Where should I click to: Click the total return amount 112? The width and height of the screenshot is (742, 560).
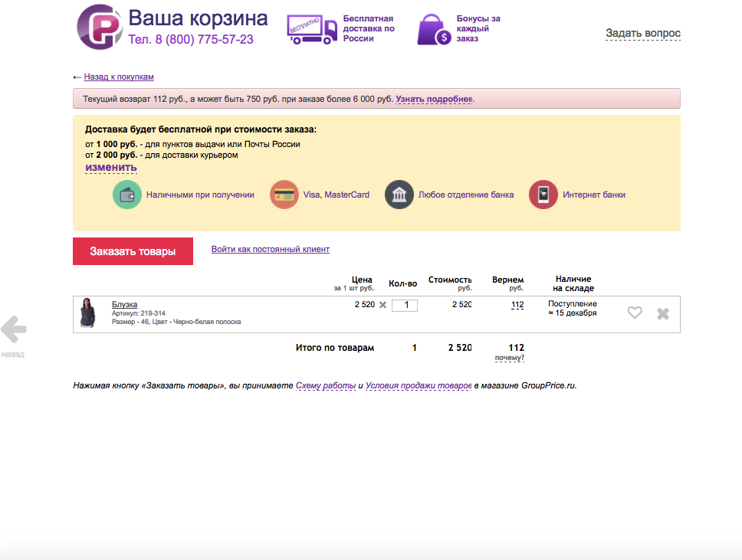[517, 348]
